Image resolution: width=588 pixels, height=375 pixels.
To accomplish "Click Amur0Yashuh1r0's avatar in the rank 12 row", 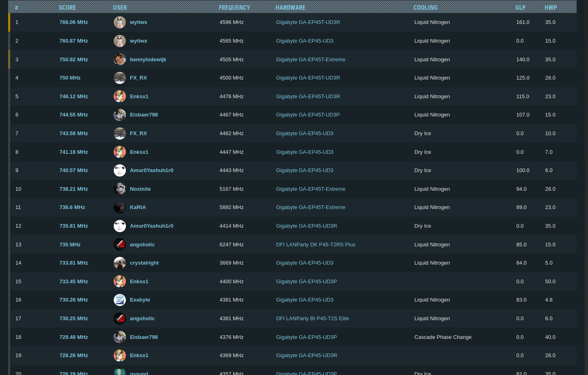I will 120,226.
